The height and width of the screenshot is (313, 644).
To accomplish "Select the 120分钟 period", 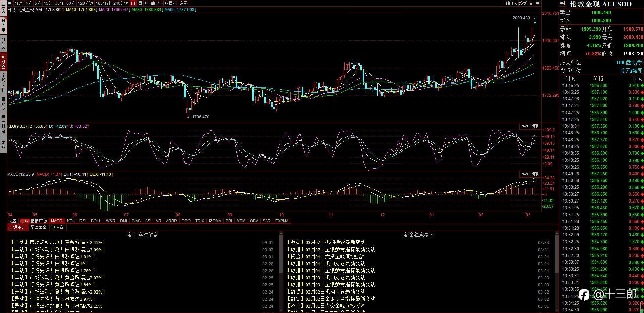I will [x=85, y=3].
